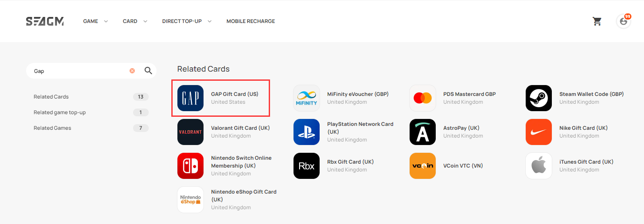Click the orange 99 notification badge
Screen dimensions: 644x224
pos(627,16)
